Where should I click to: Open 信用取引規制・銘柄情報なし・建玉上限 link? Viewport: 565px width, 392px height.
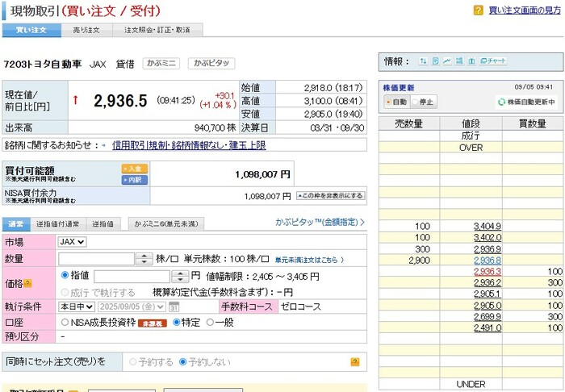coord(189,145)
